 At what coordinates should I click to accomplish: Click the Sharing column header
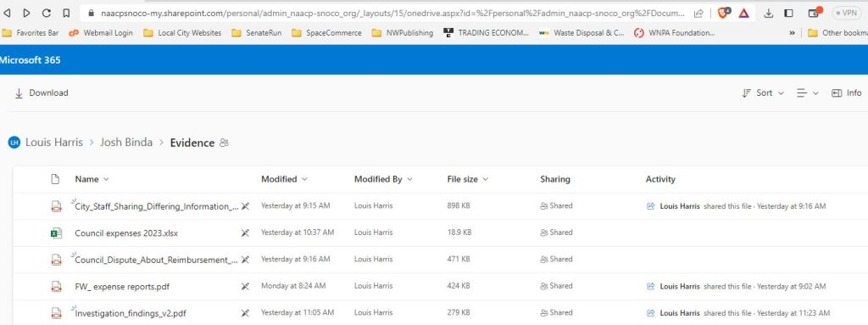(555, 179)
